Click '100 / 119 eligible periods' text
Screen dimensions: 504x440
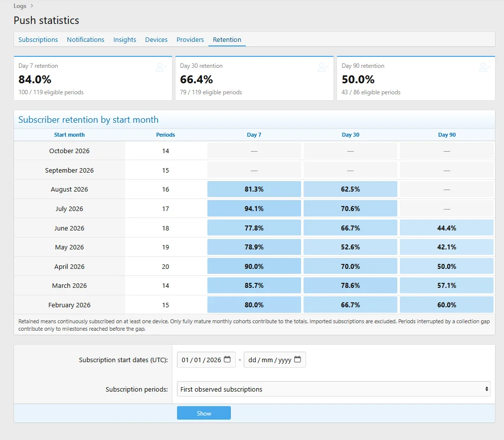pyautogui.click(x=51, y=92)
